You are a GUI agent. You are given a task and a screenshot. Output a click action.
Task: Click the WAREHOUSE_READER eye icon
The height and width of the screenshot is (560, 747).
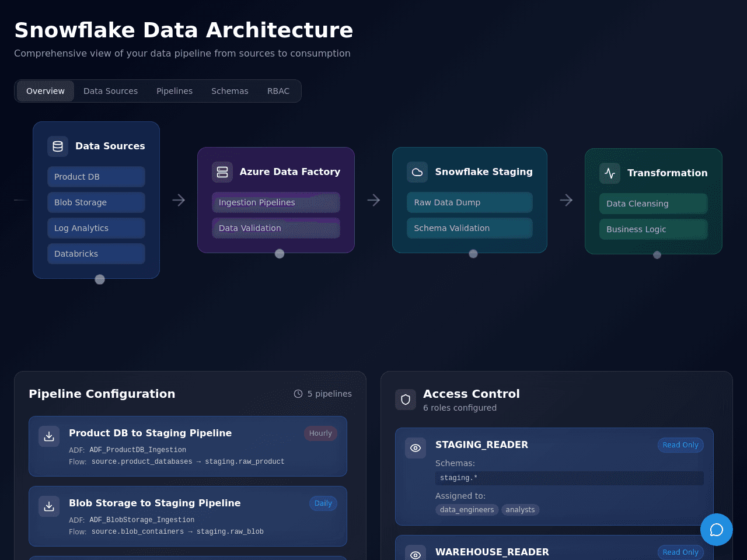coord(416,554)
